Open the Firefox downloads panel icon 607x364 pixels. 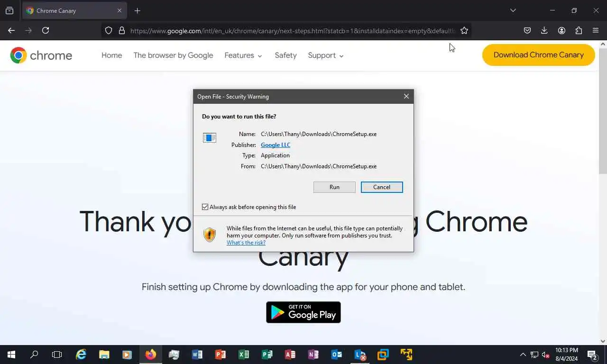click(544, 30)
